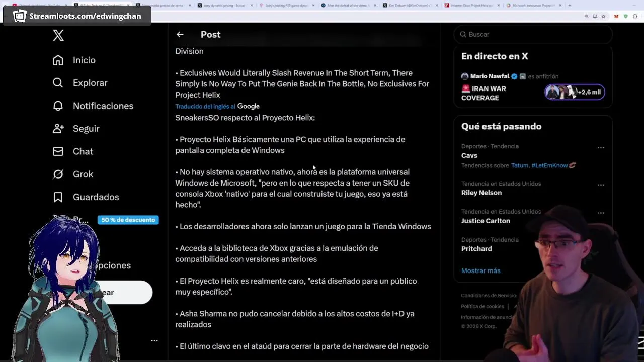This screenshot has width=644, height=362.
Task: Open more options for Riley Nelson trend
Action: (x=601, y=185)
